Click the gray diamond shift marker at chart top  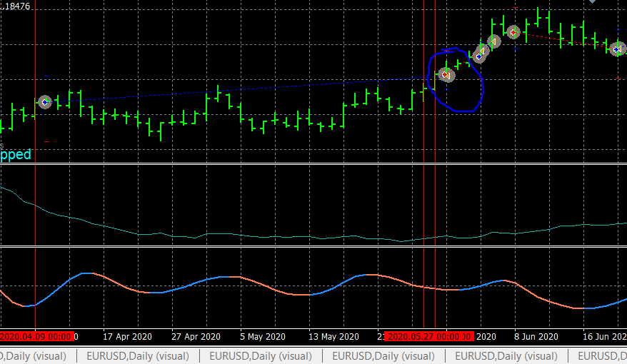[x=592, y=1]
